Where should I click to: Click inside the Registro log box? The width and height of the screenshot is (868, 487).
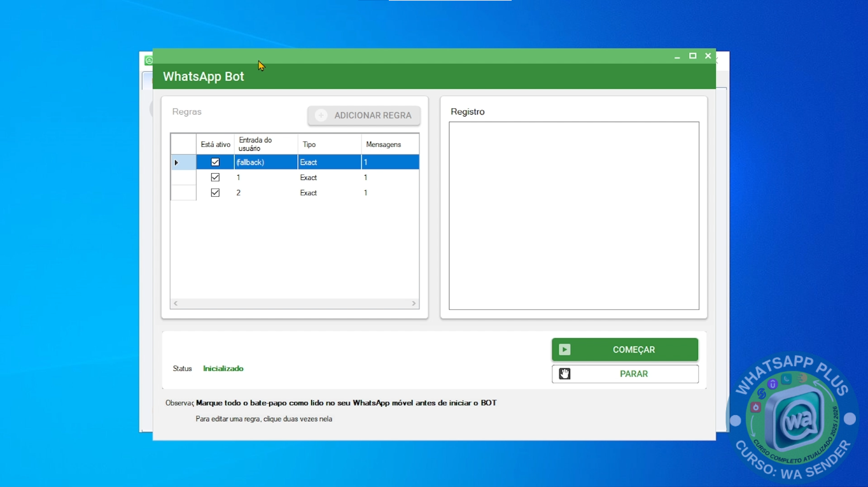click(x=574, y=216)
